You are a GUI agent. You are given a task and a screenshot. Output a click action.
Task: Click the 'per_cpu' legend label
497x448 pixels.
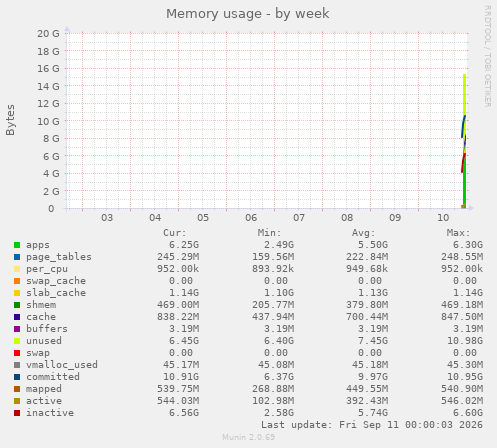[47, 269]
